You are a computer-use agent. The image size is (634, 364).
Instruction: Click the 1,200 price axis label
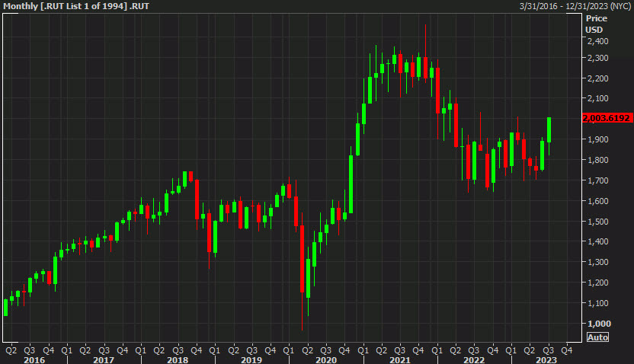[597, 283]
